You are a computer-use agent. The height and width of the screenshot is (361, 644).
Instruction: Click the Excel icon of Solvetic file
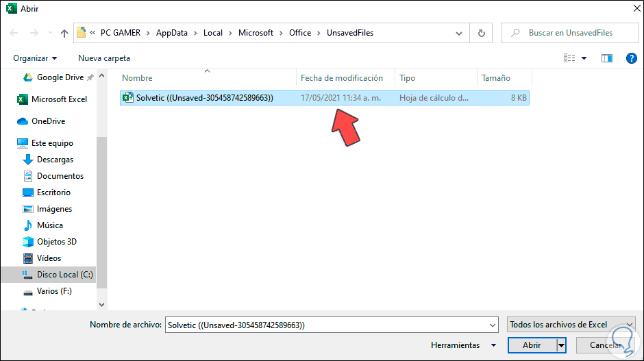pyautogui.click(x=128, y=97)
